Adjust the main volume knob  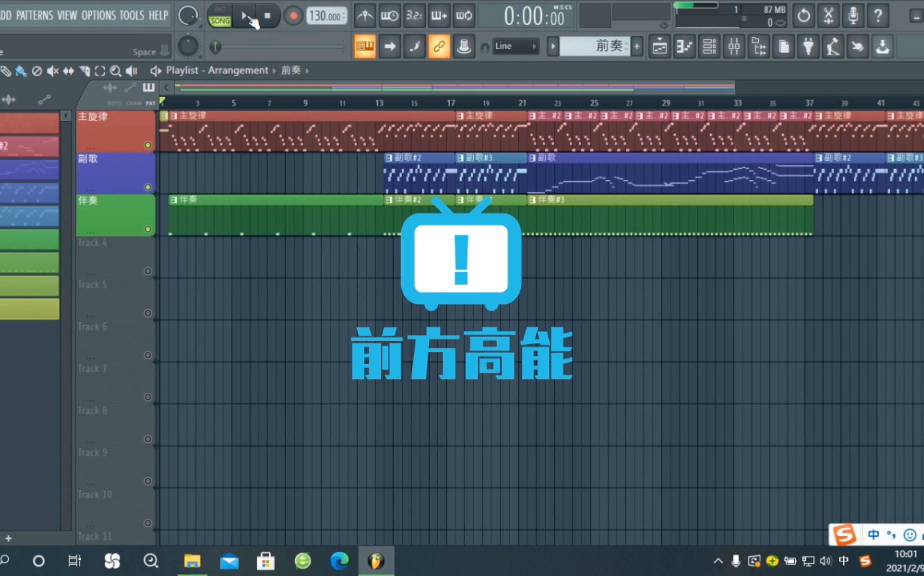[x=188, y=16]
